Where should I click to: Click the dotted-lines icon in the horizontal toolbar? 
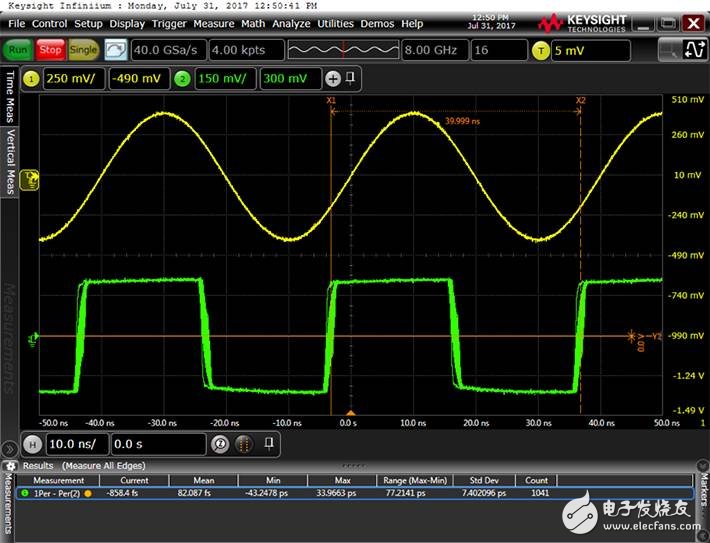tap(244, 444)
